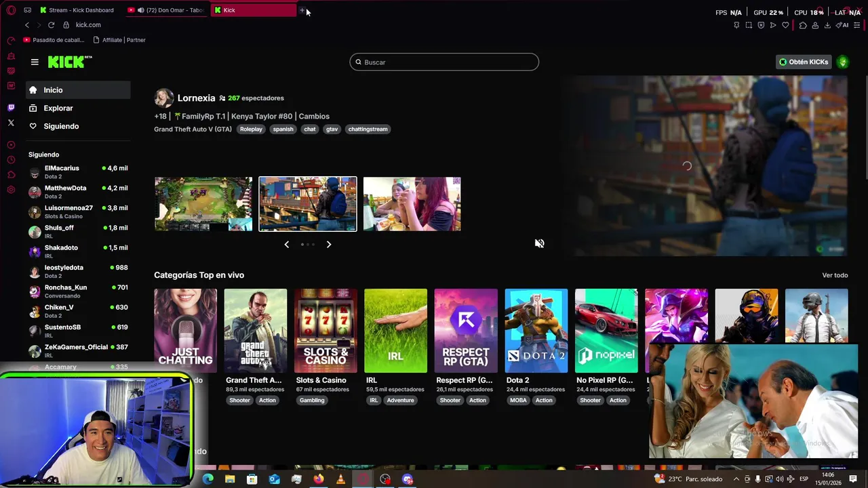Open ElMacarius channel from following list
Screen dimensions: 868x488
[78, 172]
